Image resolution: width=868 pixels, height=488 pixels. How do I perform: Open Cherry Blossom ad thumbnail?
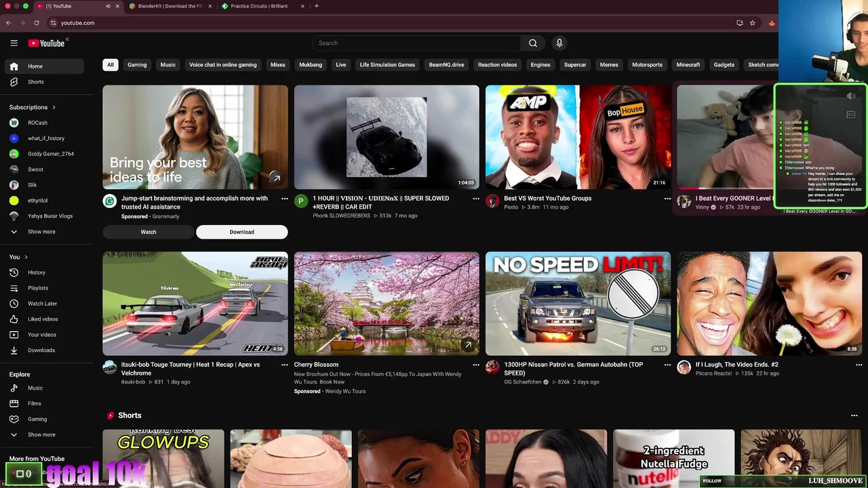[387, 304]
